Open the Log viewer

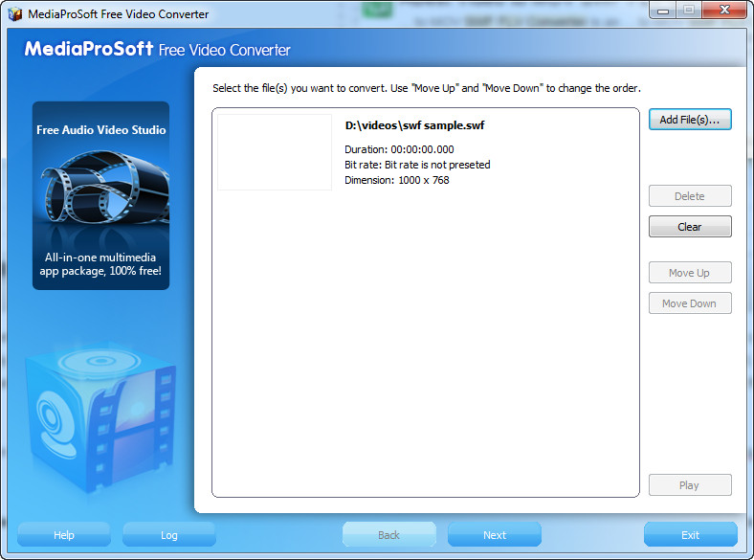coord(168,534)
